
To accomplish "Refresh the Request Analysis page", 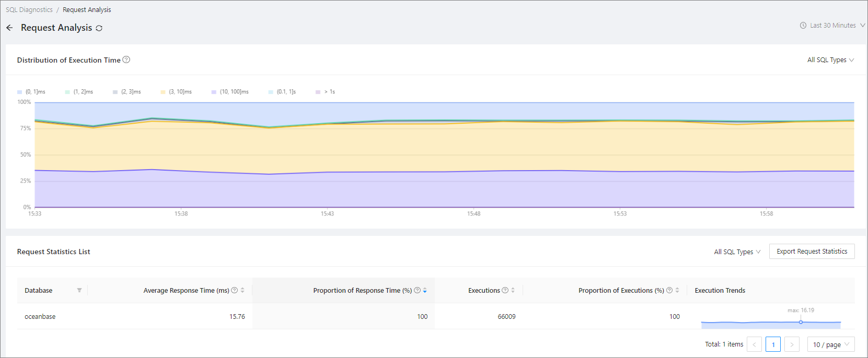I will click(x=99, y=28).
